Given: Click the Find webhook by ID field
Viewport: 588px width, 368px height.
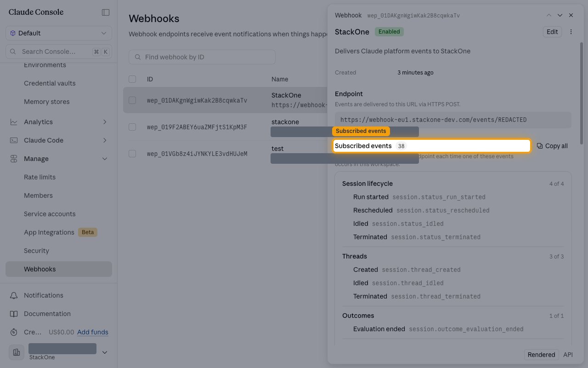Looking at the screenshot, I should click(202, 57).
